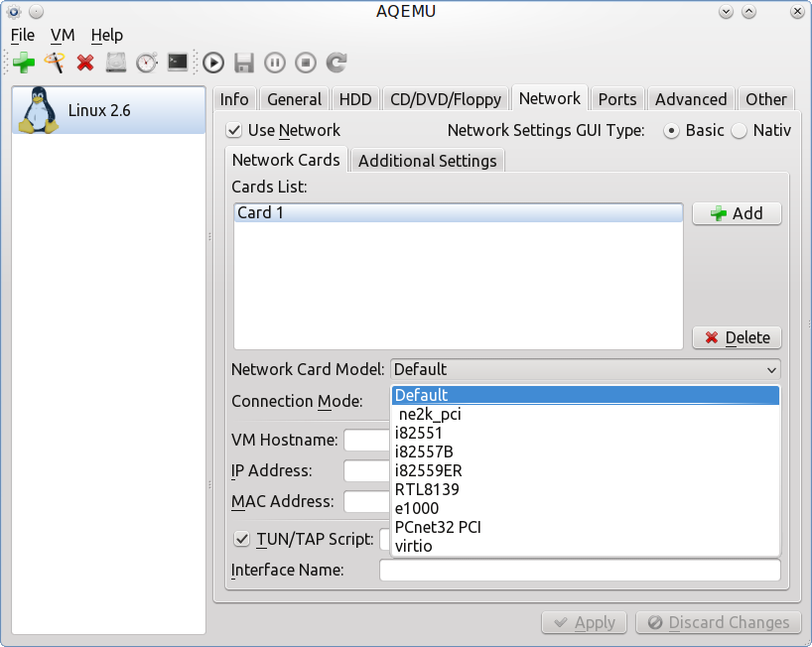Click the stopwatch icon in the toolbar
Screen dimensions: 812x647
(147, 64)
